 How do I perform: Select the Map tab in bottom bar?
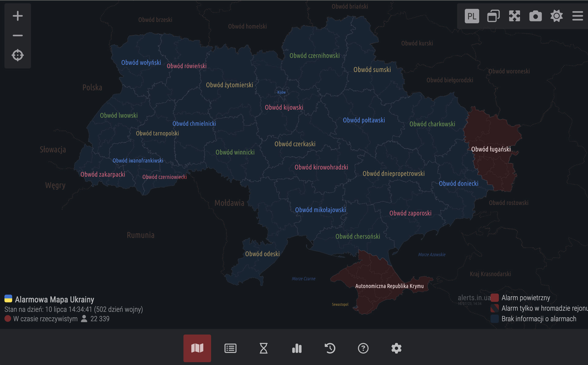pyautogui.click(x=197, y=348)
